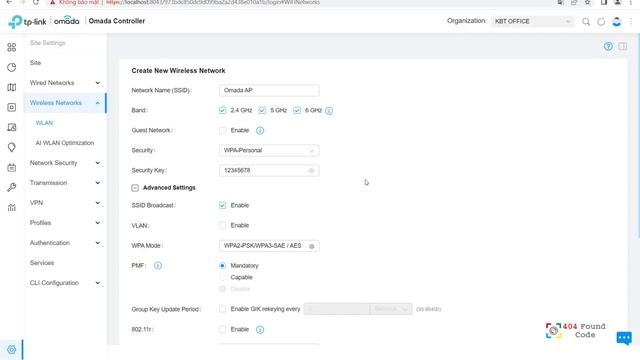The image size is (640, 360).
Task: Select the PMF Mandatory radio button
Action: coord(222,266)
